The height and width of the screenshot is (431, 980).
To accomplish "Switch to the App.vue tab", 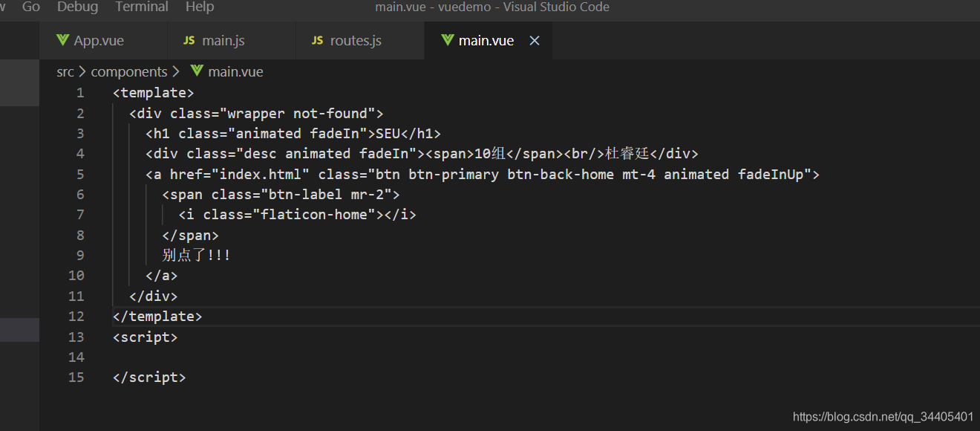I will [103, 40].
